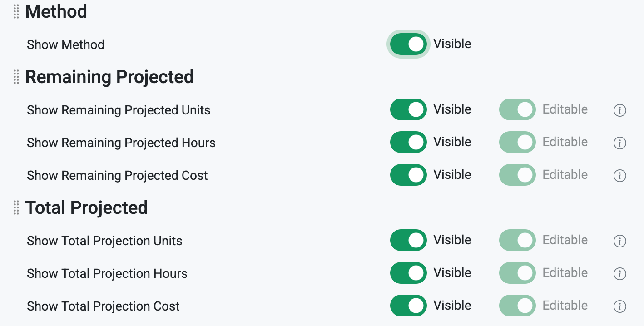Image resolution: width=644 pixels, height=326 pixels.
Task: Click info icon for Total Projection Hours
Action: coord(620,274)
